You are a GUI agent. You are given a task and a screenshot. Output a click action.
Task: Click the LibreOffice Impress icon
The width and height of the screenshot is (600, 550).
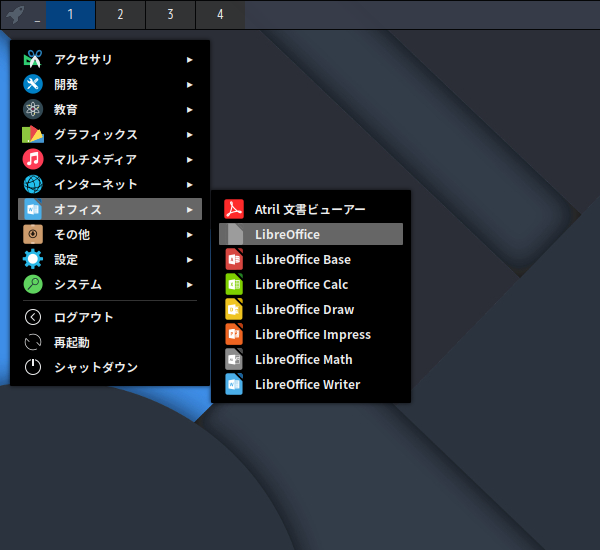tap(234, 334)
